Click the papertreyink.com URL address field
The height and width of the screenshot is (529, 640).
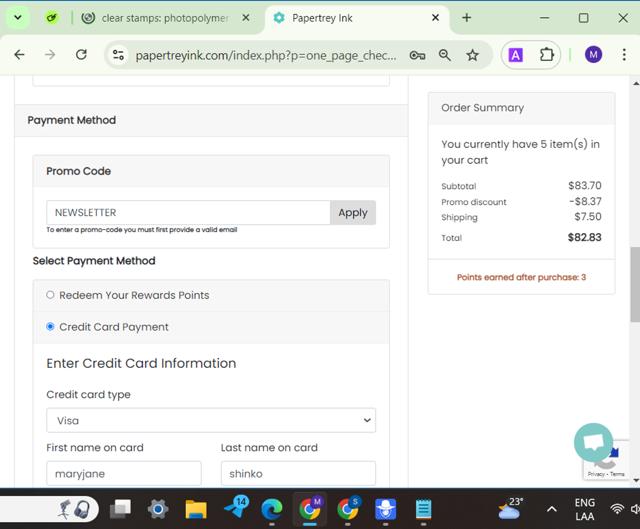pos(265,55)
